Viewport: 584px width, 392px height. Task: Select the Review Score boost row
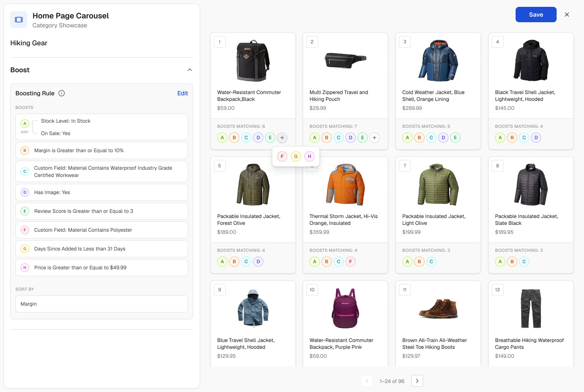[102, 211]
